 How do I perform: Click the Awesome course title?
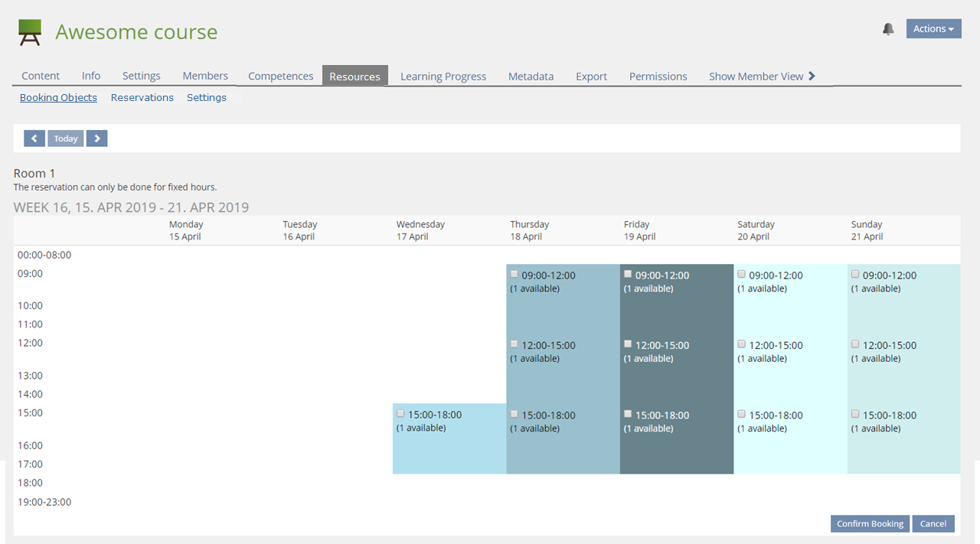tap(136, 32)
